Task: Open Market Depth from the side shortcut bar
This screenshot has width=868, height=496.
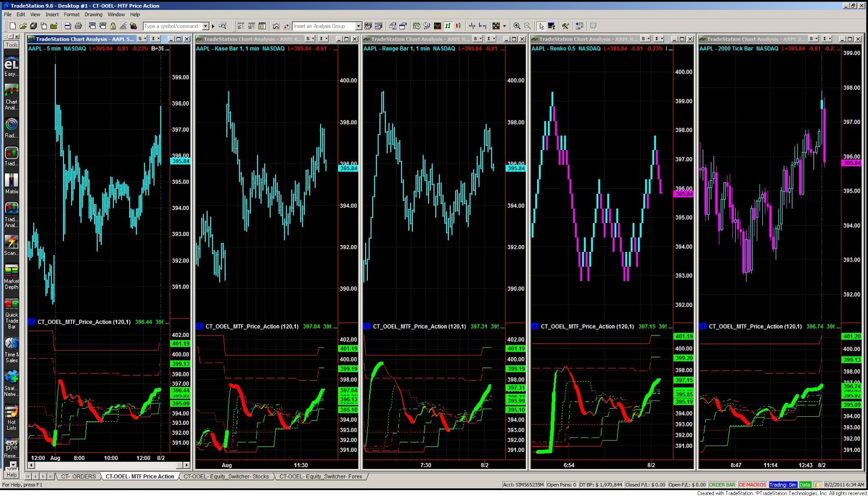Action: 11,277
